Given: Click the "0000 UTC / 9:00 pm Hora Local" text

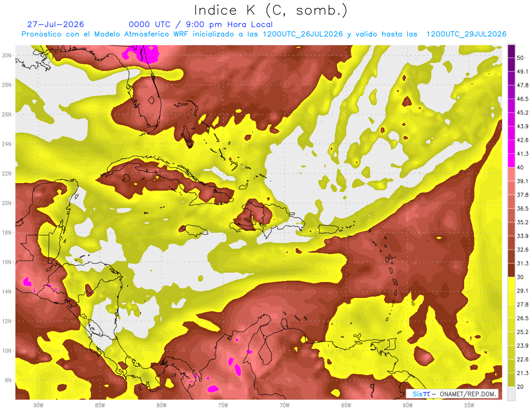Looking at the screenshot, I should click(x=201, y=24).
